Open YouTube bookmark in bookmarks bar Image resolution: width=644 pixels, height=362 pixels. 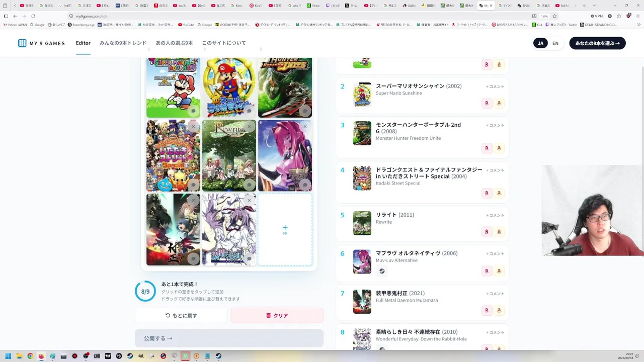point(187,25)
